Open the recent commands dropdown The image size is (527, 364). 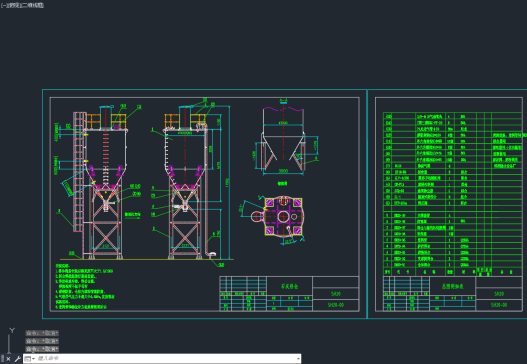(30, 359)
